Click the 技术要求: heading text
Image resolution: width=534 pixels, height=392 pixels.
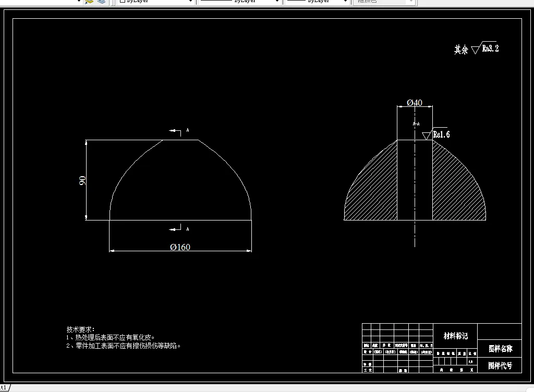80,329
